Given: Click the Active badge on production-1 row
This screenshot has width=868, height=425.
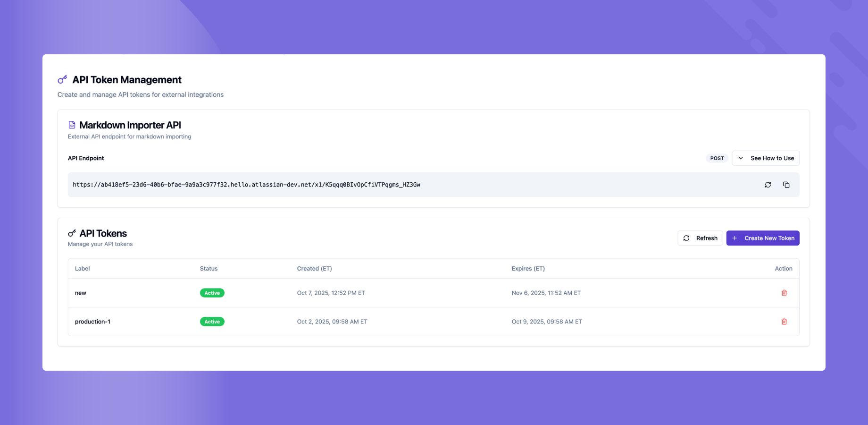Looking at the screenshot, I should coord(212,322).
